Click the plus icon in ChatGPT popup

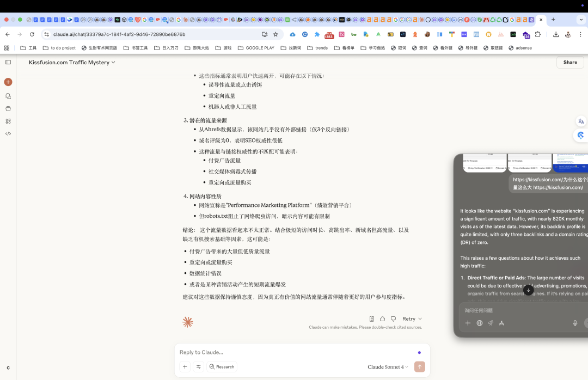[x=468, y=323]
